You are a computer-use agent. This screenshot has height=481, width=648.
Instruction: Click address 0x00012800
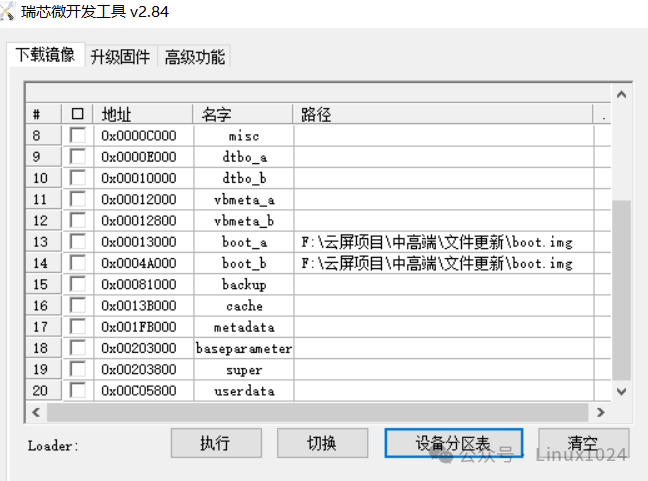139,221
